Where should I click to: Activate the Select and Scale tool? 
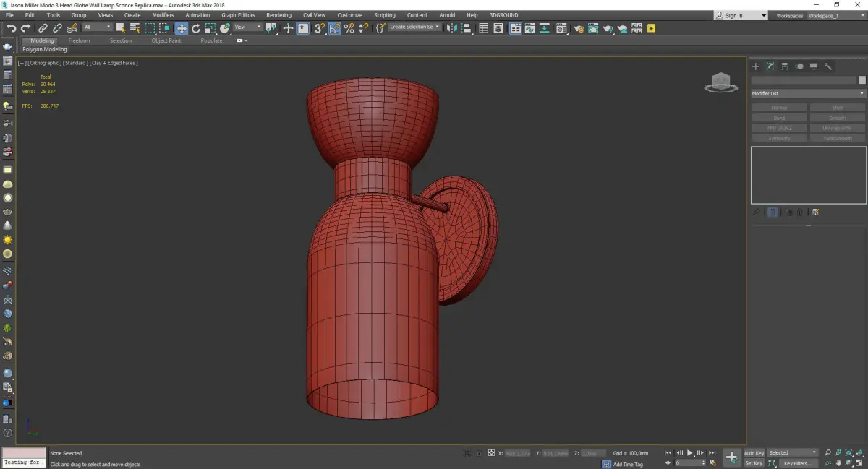click(x=210, y=28)
